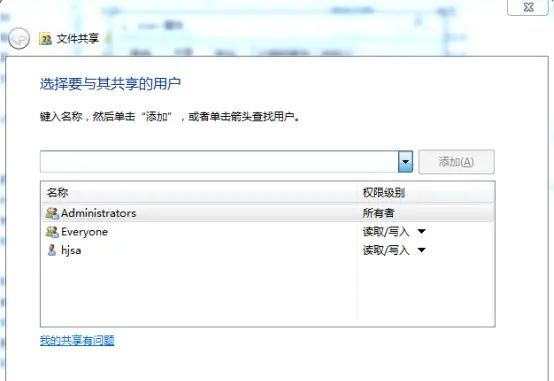The width and height of the screenshot is (554, 381).
Task: Click hjsa's 读取/写入 permission text
Action: click(x=386, y=250)
